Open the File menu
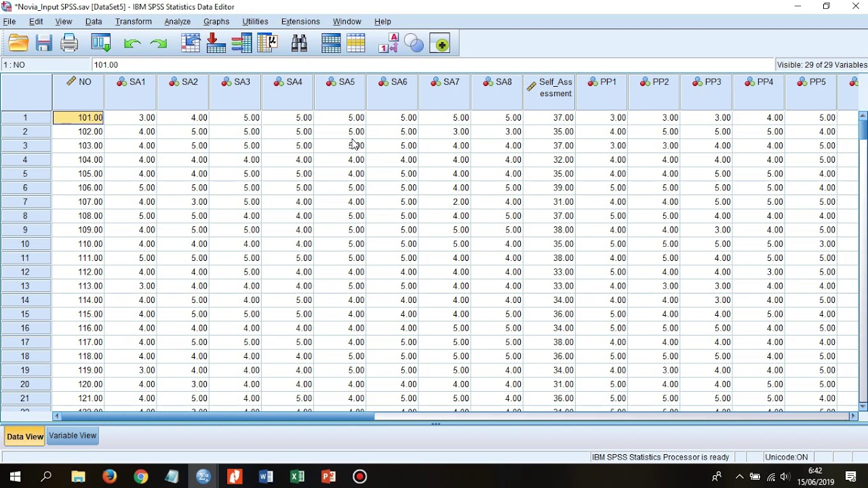This screenshot has width=868, height=488. point(9,22)
